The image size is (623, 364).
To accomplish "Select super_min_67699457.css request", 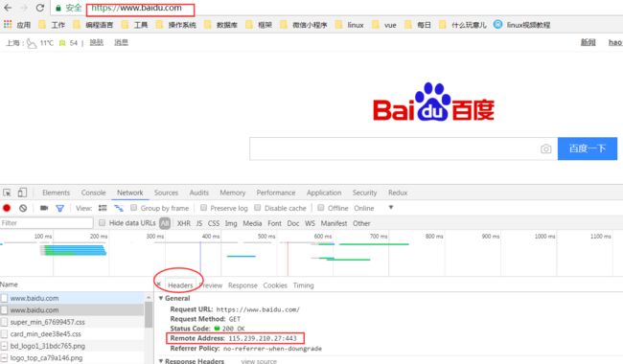I will (72, 322).
